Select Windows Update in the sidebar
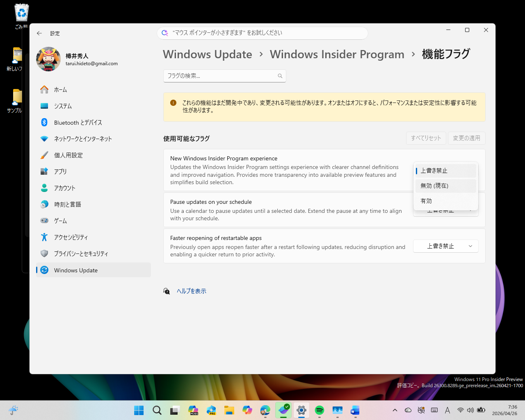 pos(76,270)
